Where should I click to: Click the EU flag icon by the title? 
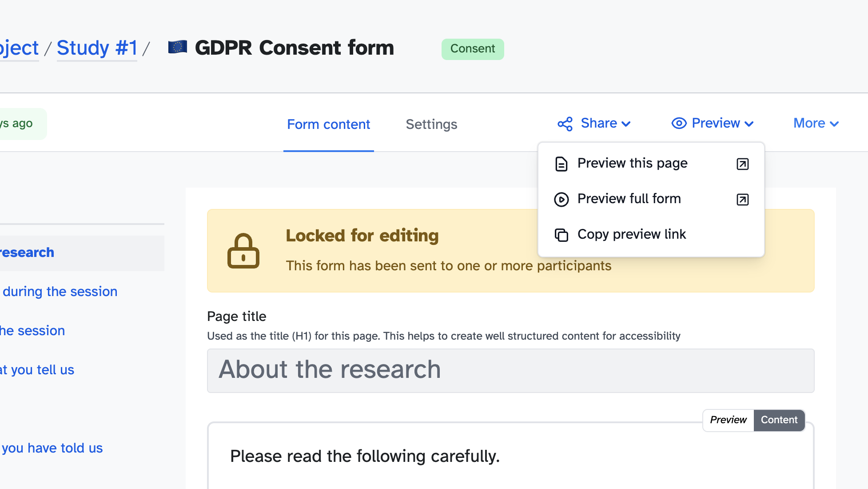pos(178,47)
